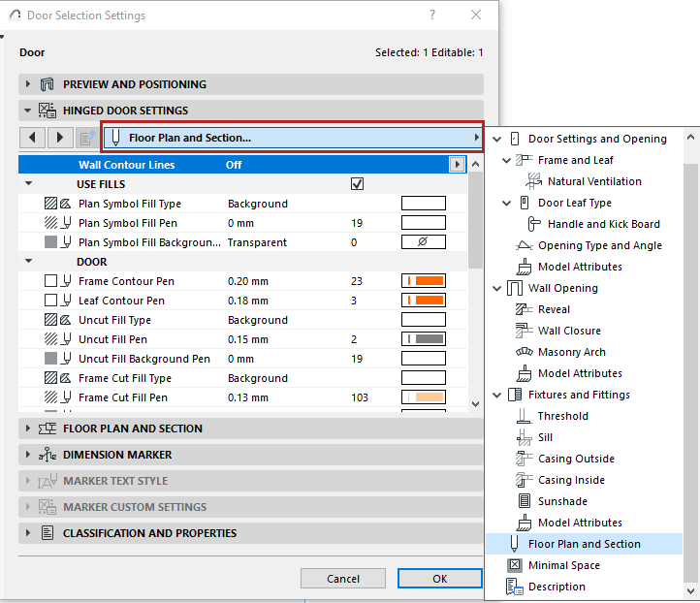Confirm settings with OK button

coord(440,579)
